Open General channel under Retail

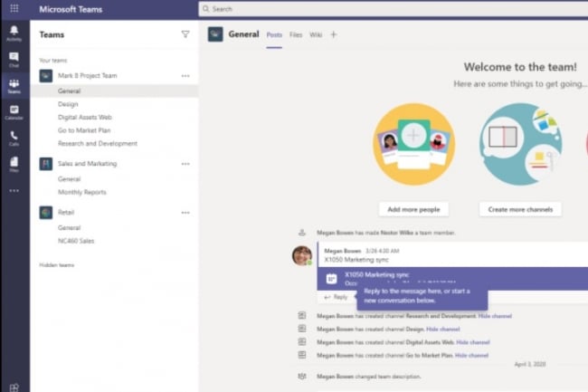coord(69,228)
